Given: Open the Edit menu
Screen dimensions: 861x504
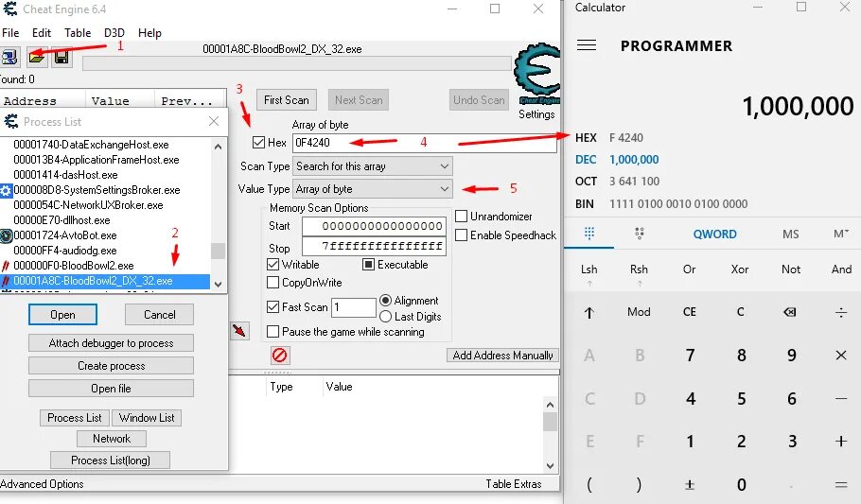Looking at the screenshot, I should coord(42,33).
